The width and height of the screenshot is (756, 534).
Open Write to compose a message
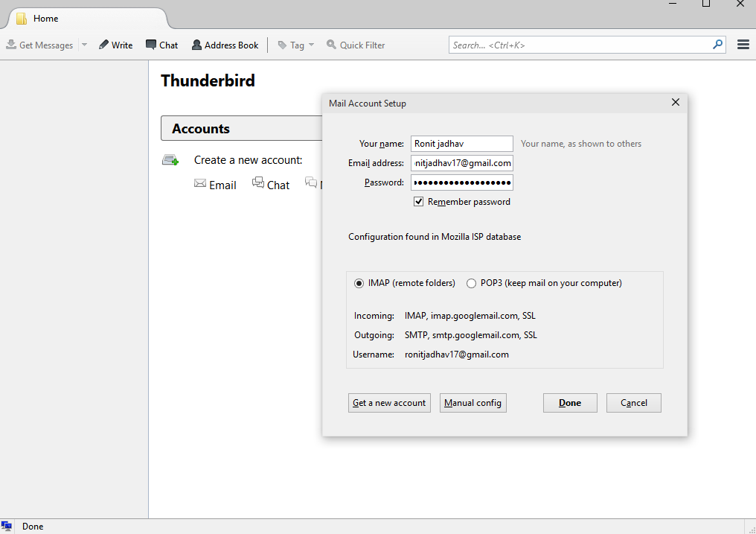(116, 45)
